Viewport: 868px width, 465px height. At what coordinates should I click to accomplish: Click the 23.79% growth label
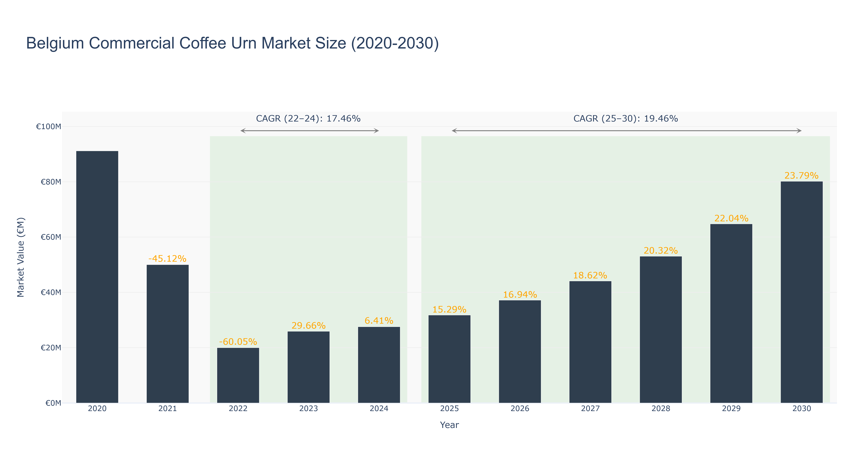click(801, 176)
